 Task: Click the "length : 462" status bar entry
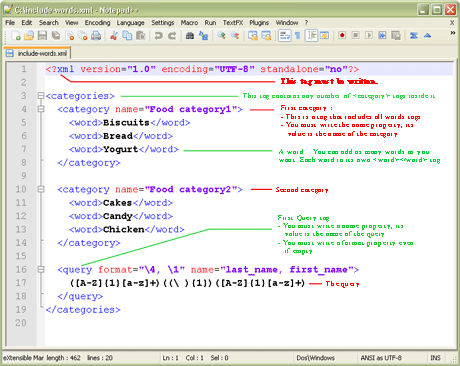(63, 358)
